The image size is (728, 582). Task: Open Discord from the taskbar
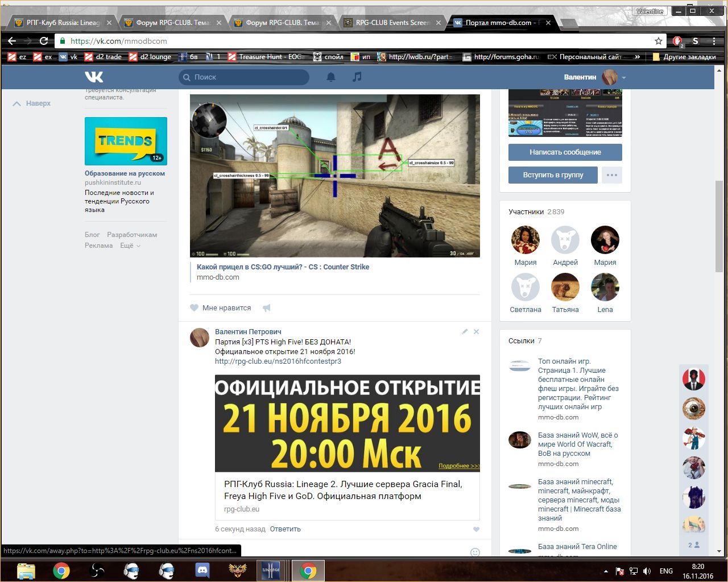(202, 571)
